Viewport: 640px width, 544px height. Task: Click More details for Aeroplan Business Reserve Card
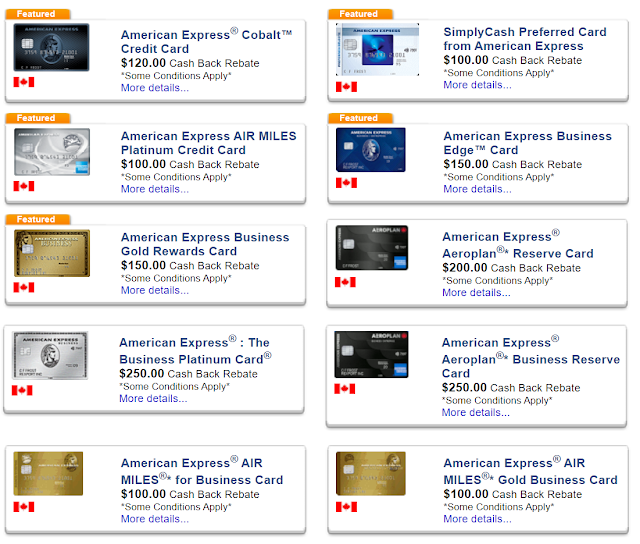(x=476, y=412)
